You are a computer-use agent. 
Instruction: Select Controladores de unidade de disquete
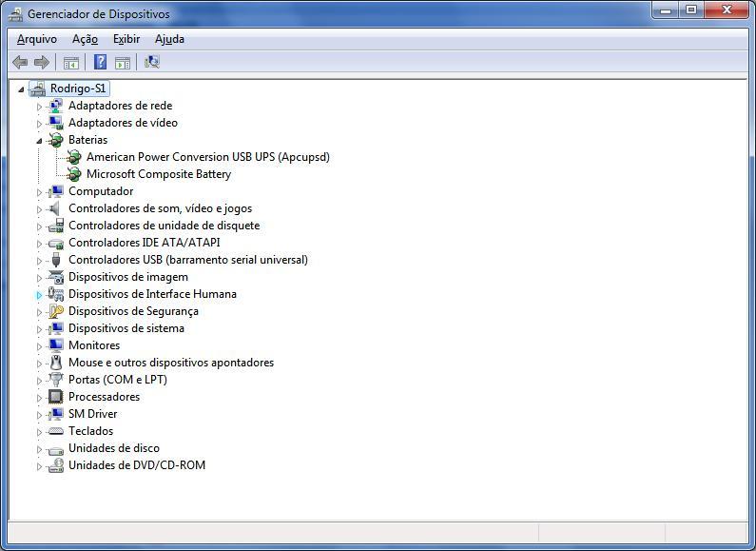tap(164, 226)
